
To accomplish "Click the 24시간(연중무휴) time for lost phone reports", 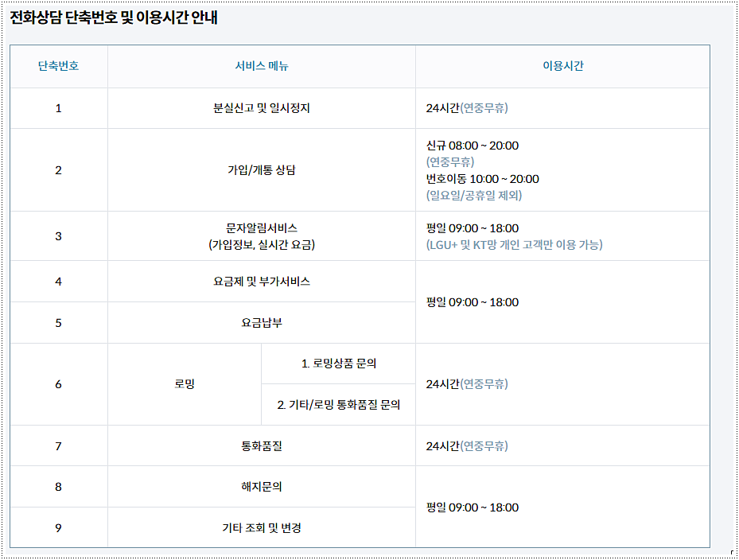I will [x=473, y=108].
